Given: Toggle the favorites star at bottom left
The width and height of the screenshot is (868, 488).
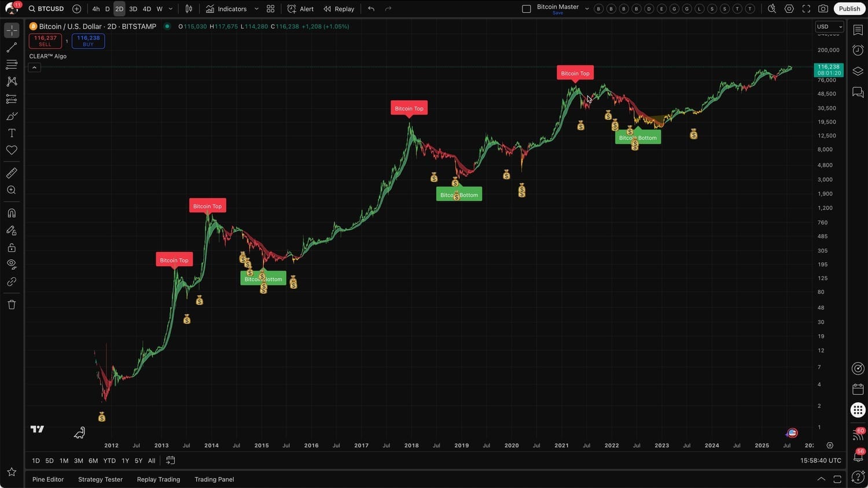Looking at the screenshot, I should pos(12,472).
